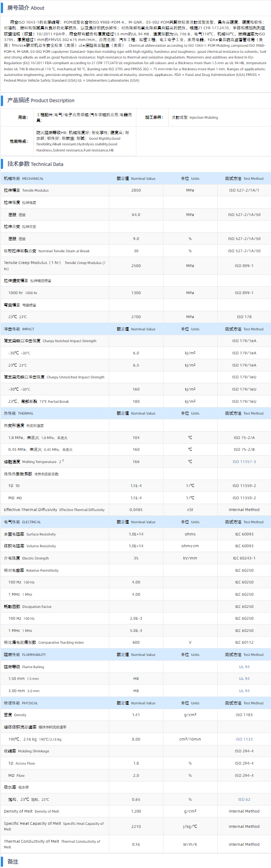Click the PHYSICAL section header label
The height and width of the screenshot is (868, 271).
click(x=21, y=703)
